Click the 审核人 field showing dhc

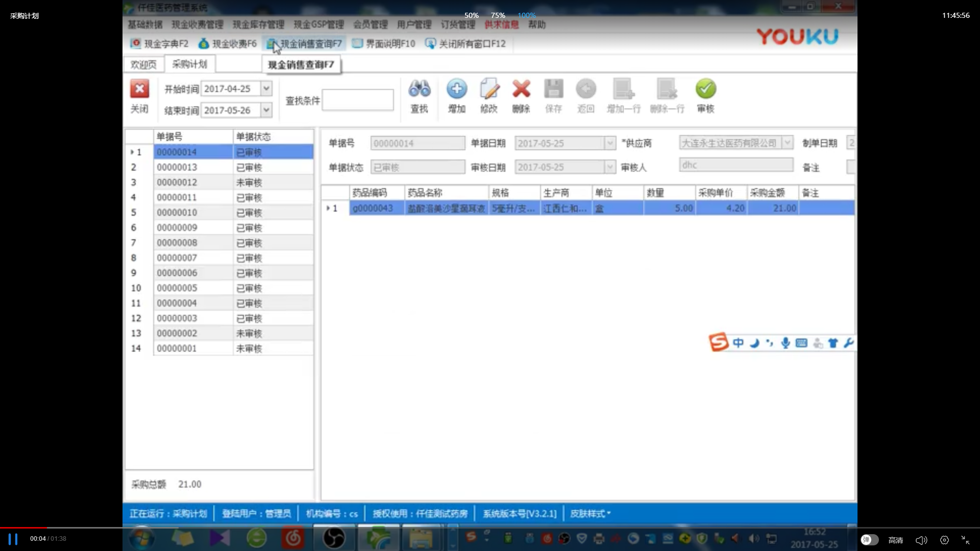click(736, 165)
